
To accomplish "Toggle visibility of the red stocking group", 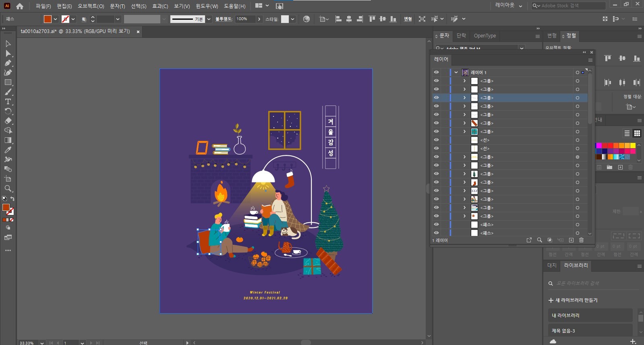I will (436, 182).
